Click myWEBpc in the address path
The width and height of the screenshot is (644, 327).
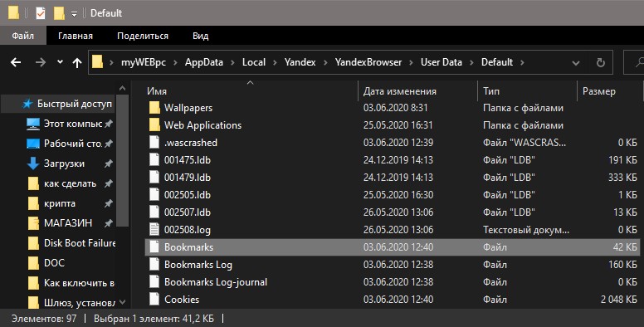click(144, 62)
